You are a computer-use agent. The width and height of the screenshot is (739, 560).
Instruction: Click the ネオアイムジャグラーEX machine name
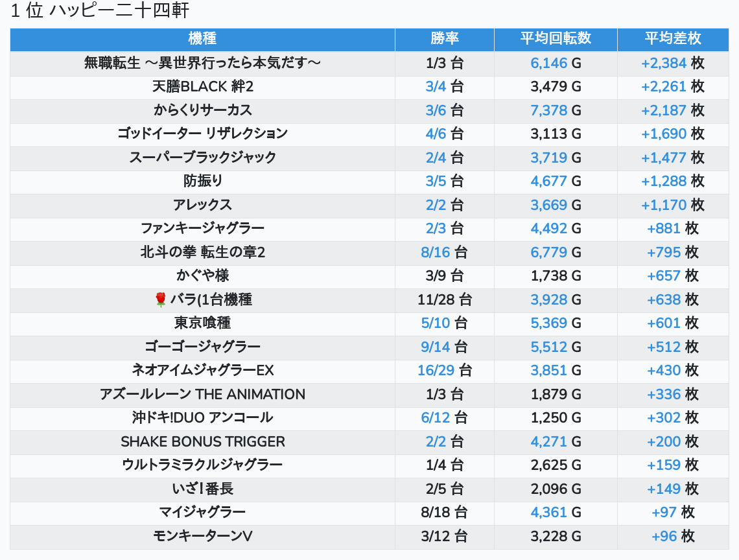click(x=202, y=370)
